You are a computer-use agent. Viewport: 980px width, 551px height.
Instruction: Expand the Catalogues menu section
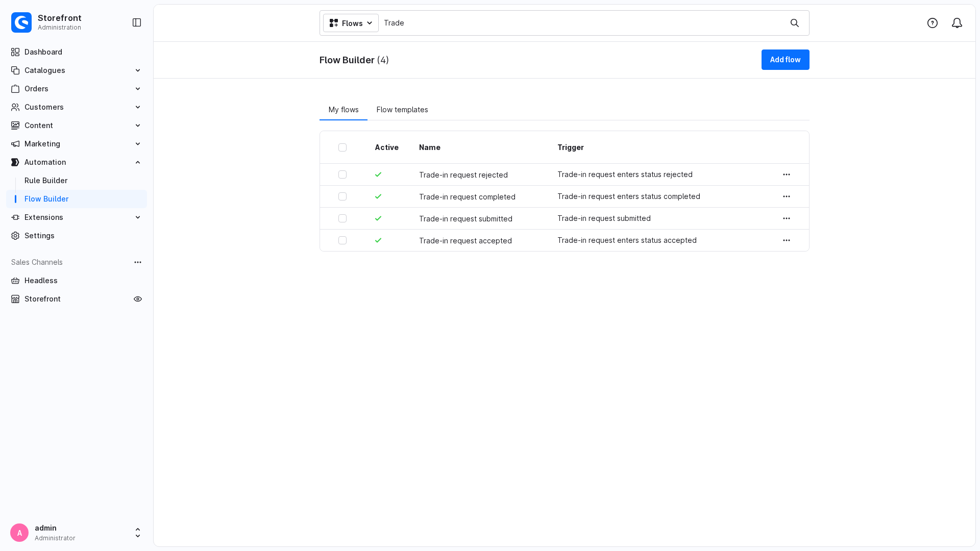[77, 70]
